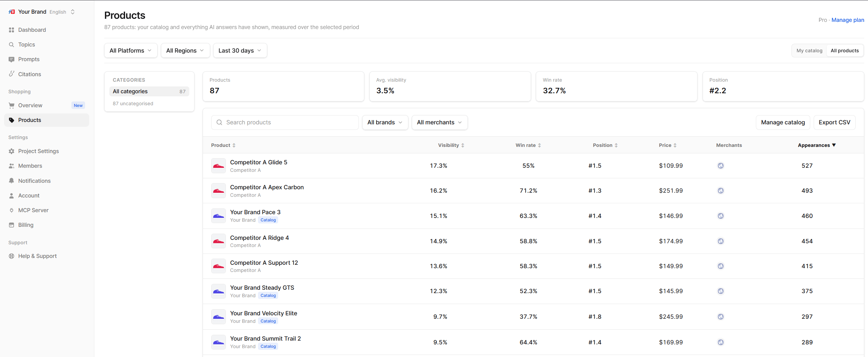The height and width of the screenshot is (357, 868).
Task: Click the Billing card icon
Action: tap(12, 225)
